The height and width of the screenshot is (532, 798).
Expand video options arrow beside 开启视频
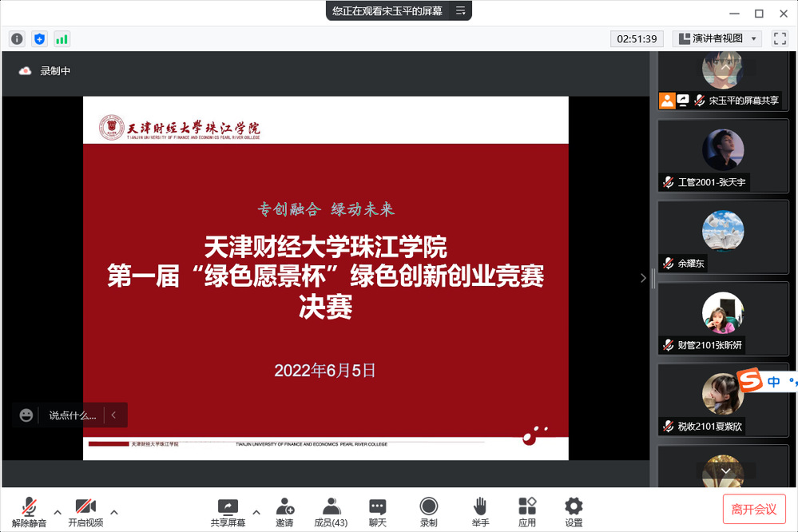pyautogui.click(x=114, y=512)
